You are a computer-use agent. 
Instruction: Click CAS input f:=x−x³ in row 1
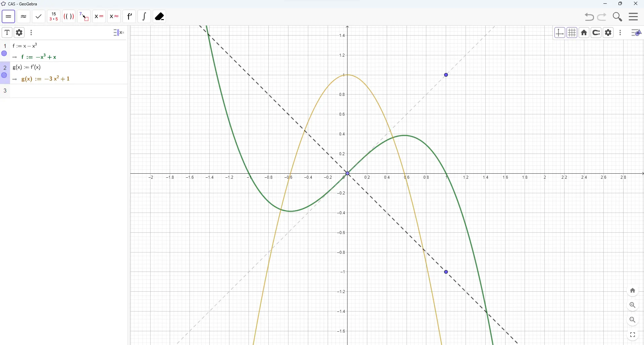point(25,46)
